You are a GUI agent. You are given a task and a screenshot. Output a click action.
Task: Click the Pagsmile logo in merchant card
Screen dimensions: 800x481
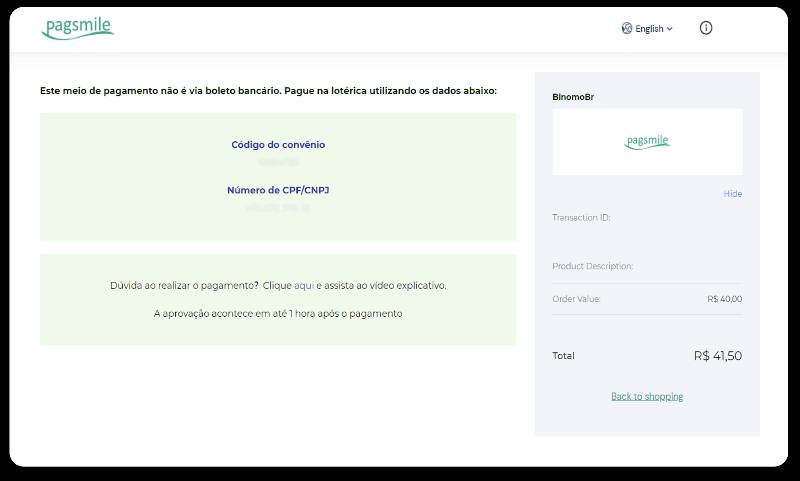tap(647, 142)
